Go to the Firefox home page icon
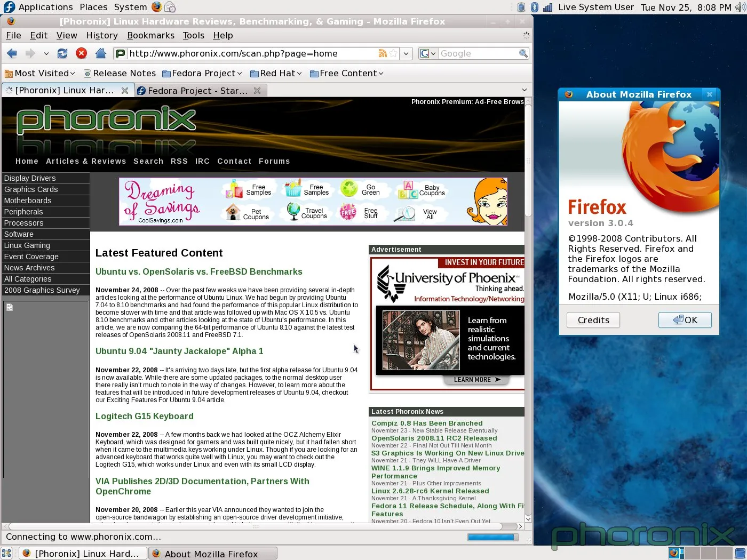 pos(100,53)
